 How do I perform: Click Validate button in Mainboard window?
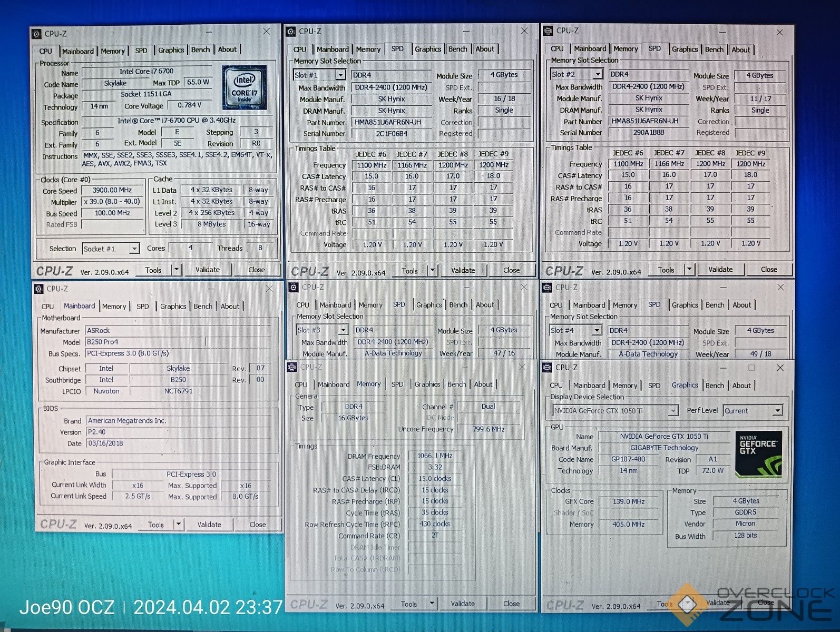coord(209,525)
